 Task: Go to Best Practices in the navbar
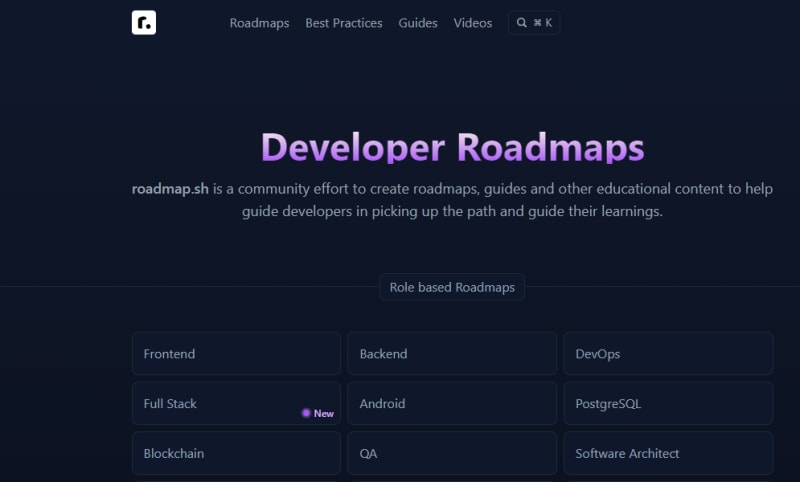(x=344, y=23)
